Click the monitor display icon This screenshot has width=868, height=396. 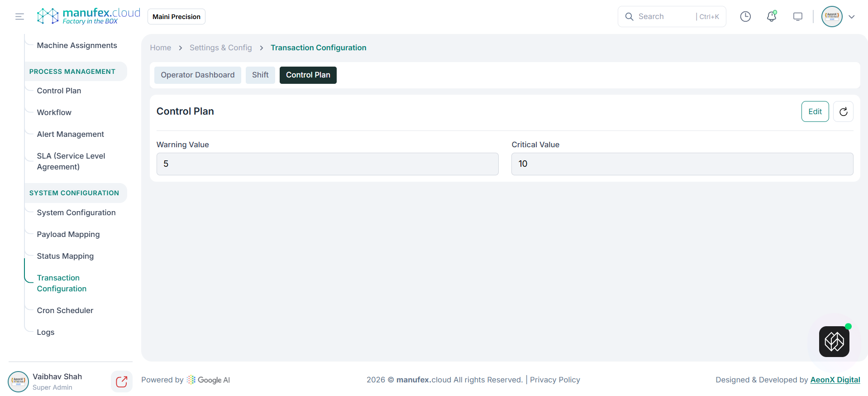coord(798,17)
